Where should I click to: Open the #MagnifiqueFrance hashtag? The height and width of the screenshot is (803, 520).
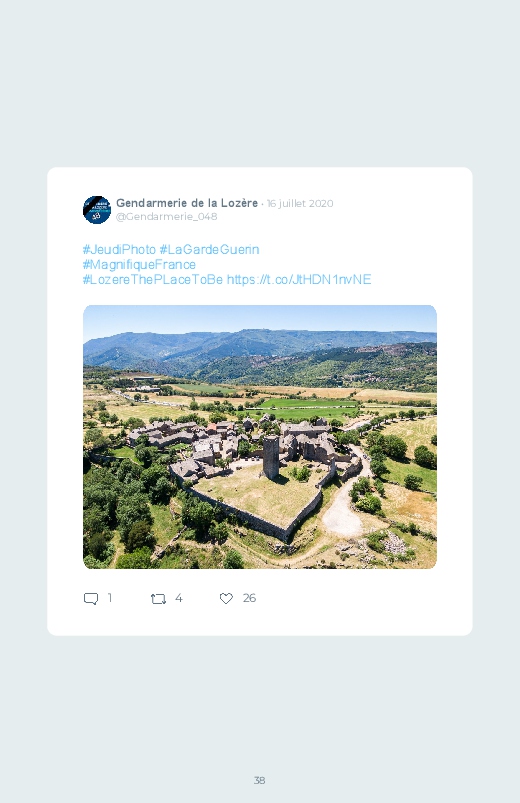point(139,264)
